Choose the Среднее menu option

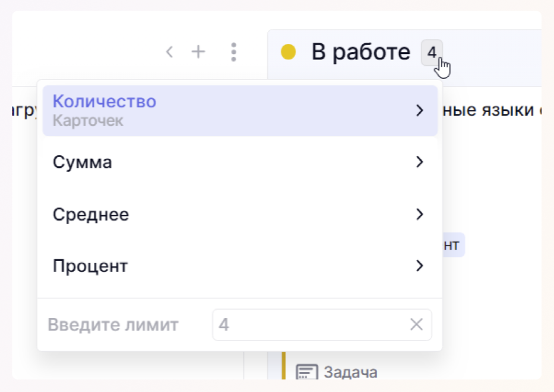click(91, 214)
